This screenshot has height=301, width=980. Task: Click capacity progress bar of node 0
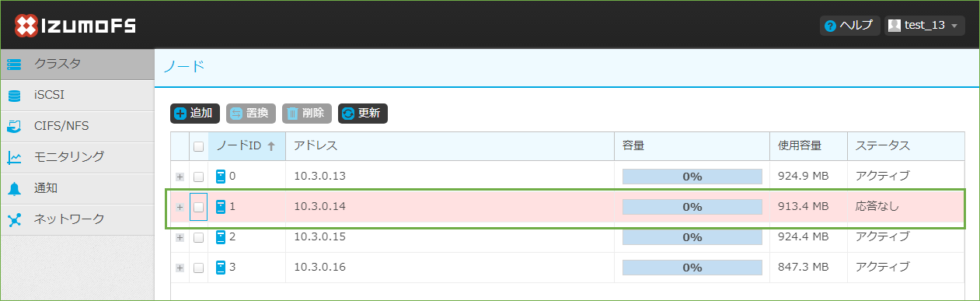(x=692, y=177)
